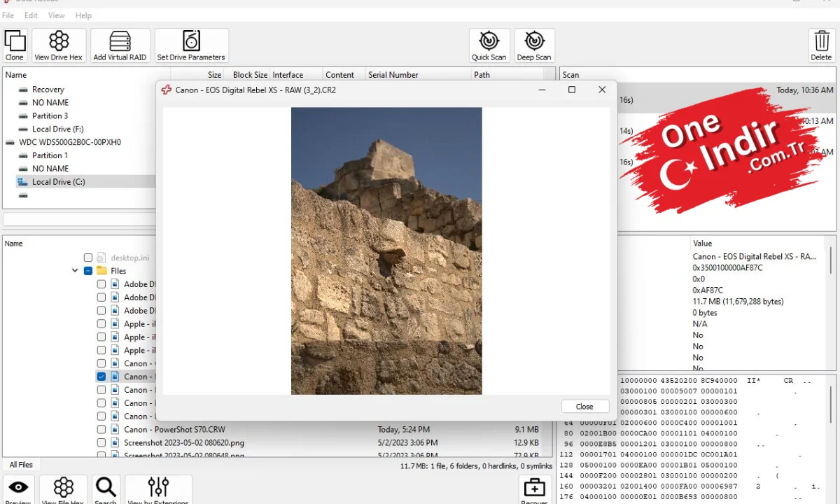Click the stone wall preview image
This screenshot has width=840, height=504.
(x=386, y=251)
